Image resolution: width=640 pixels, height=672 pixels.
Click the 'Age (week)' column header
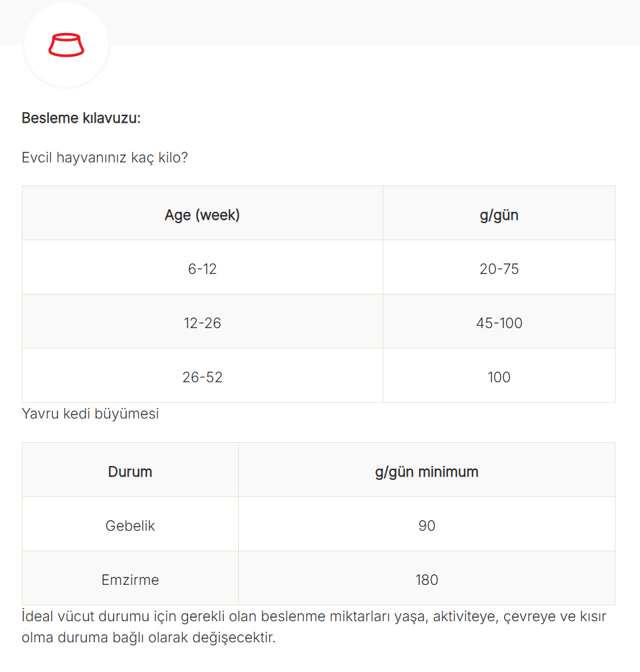[x=202, y=213]
